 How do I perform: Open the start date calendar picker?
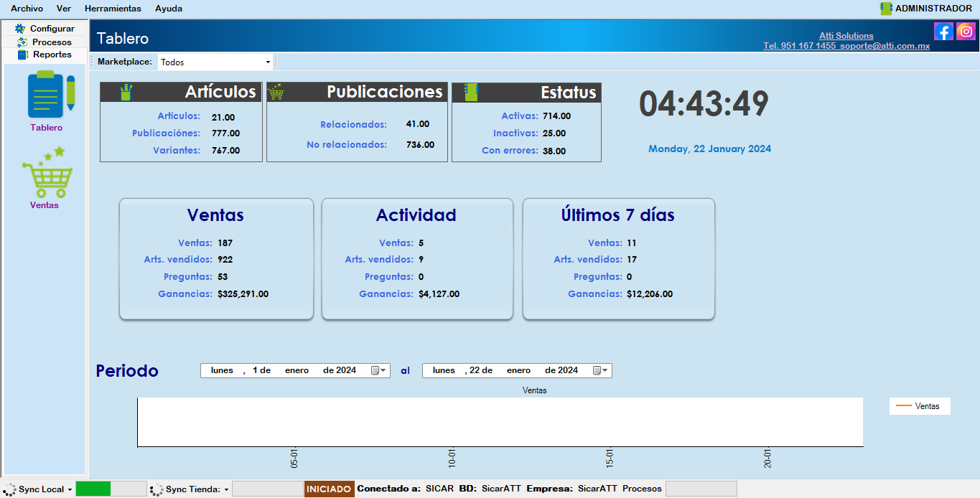click(x=378, y=371)
